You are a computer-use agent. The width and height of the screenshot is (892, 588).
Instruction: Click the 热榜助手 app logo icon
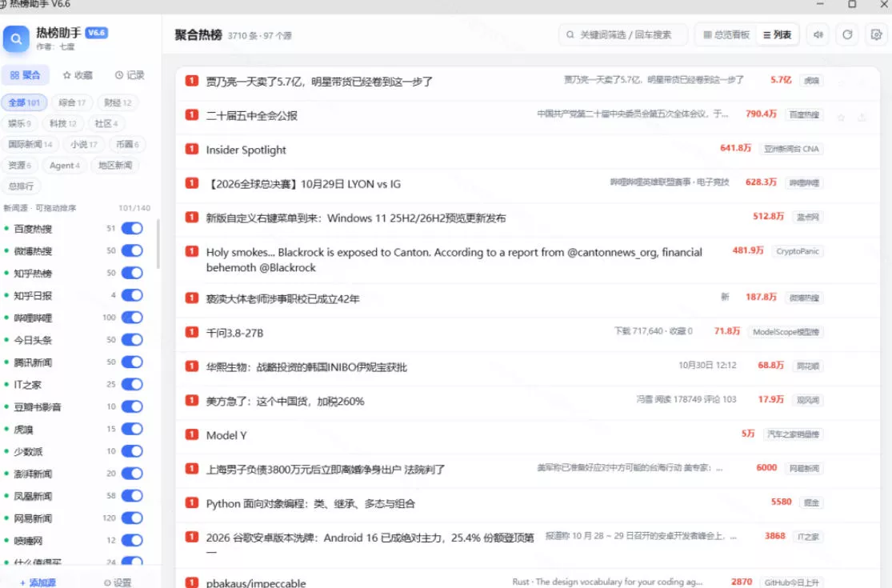16,38
